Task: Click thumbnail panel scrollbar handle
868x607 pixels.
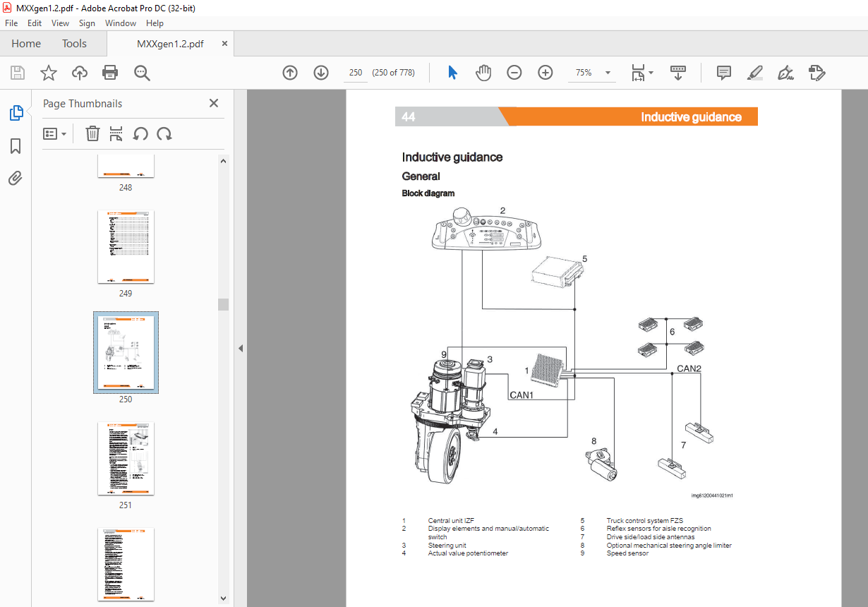Action: (x=223, y=304)
